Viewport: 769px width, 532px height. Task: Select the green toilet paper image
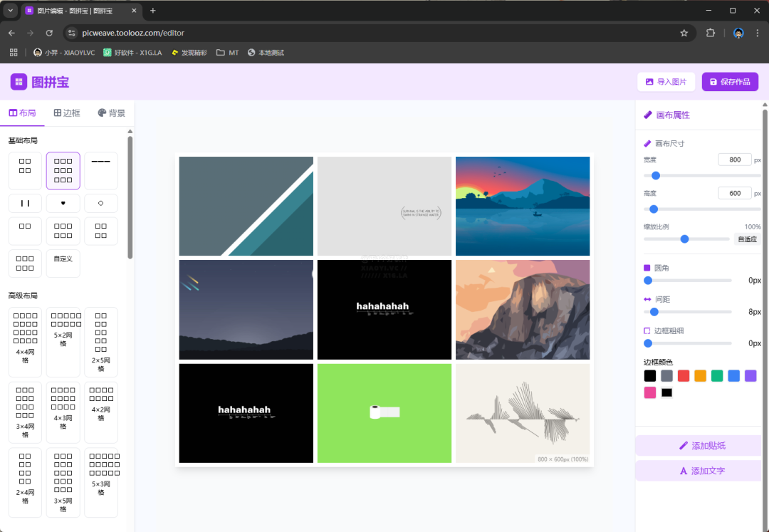pos(384,413)
